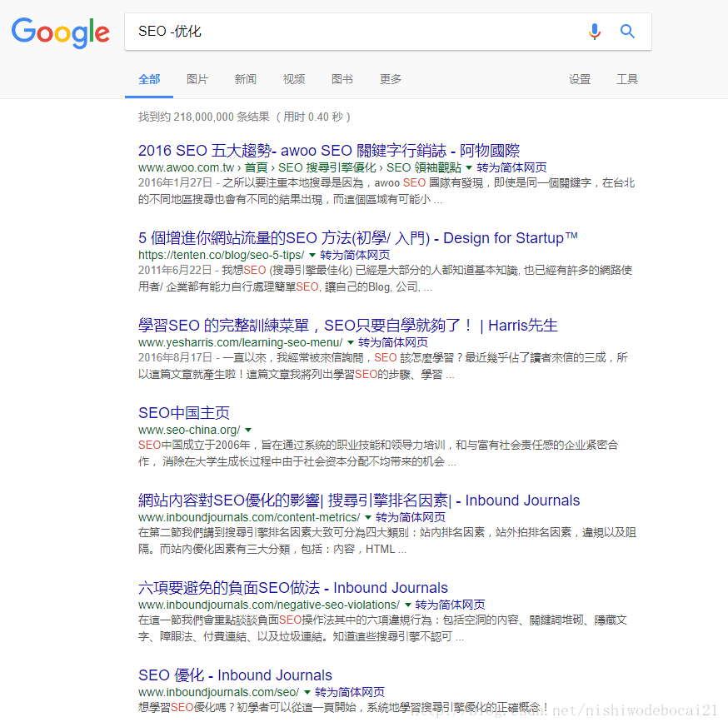Click the date 2016年1月27日 in awoo snippet
The image size is (728, 727).
coord(175,183)
